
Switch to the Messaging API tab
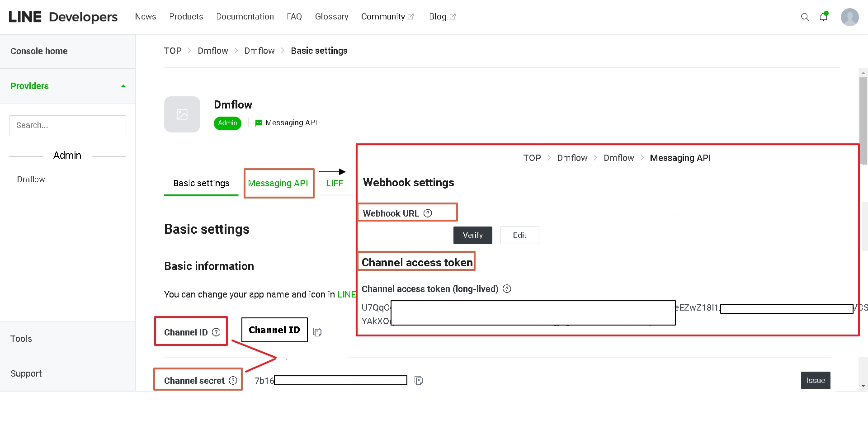[x=278, y=183]
